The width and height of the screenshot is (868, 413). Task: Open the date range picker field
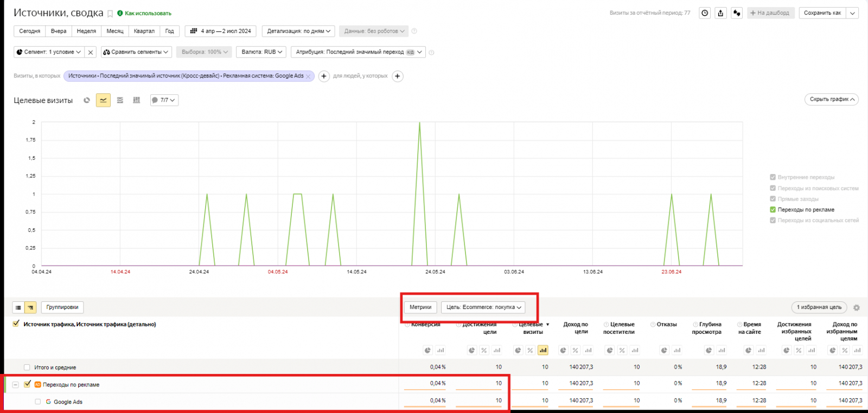[221, 31]
